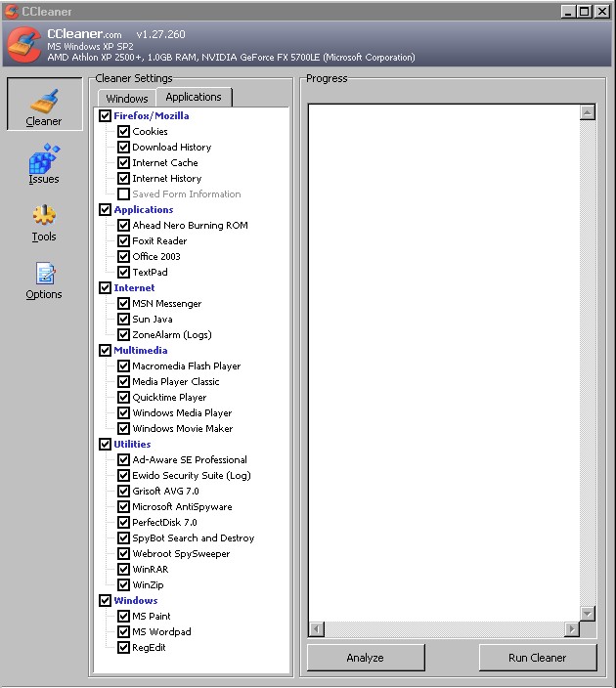The height and width of the screenshot is (688, 616).
Task: Click the Run Cleaner button
Action: (x=538, y=658)
